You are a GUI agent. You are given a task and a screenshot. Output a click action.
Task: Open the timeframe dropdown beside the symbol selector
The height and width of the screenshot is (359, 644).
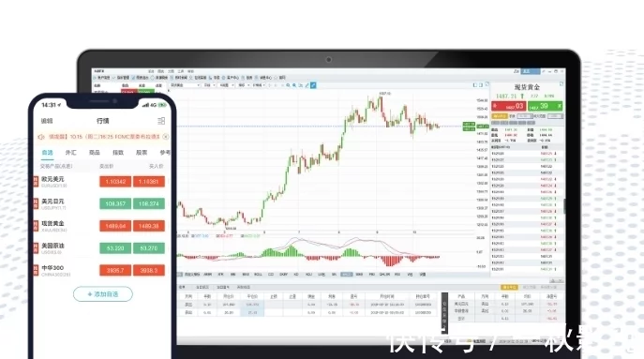[x=209, y=85]
